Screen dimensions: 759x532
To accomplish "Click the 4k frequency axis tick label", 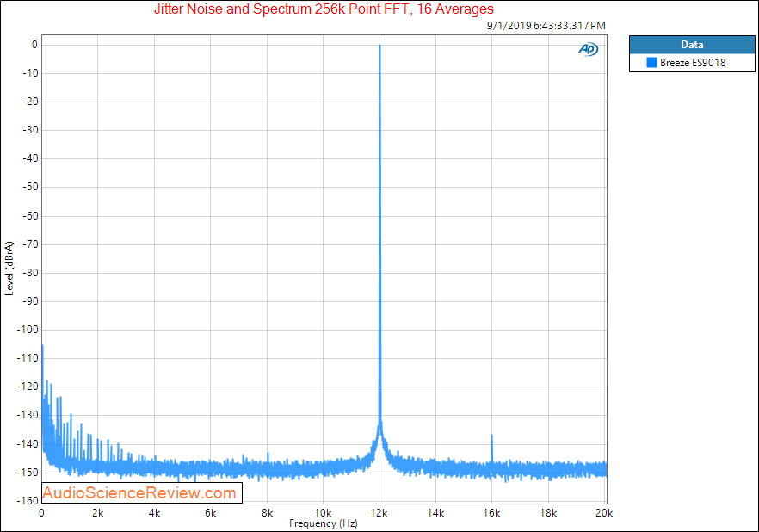I will click(154, 513).
